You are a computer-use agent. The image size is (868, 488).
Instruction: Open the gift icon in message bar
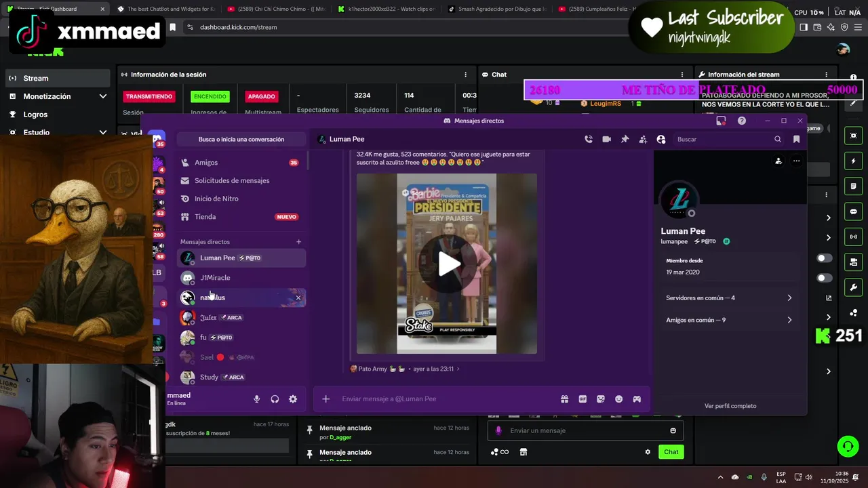[564, 399]
